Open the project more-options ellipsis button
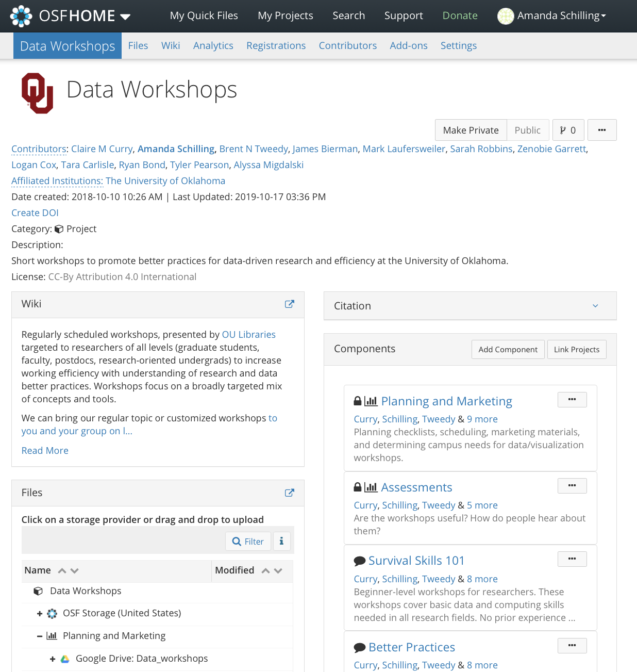 point(601,130)
